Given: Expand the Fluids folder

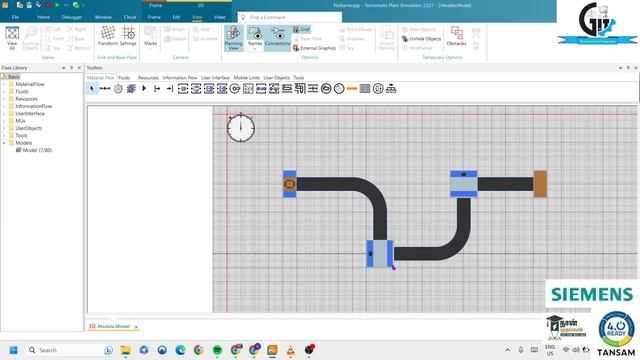Looking at the screenshot, I should coord(4,91).
